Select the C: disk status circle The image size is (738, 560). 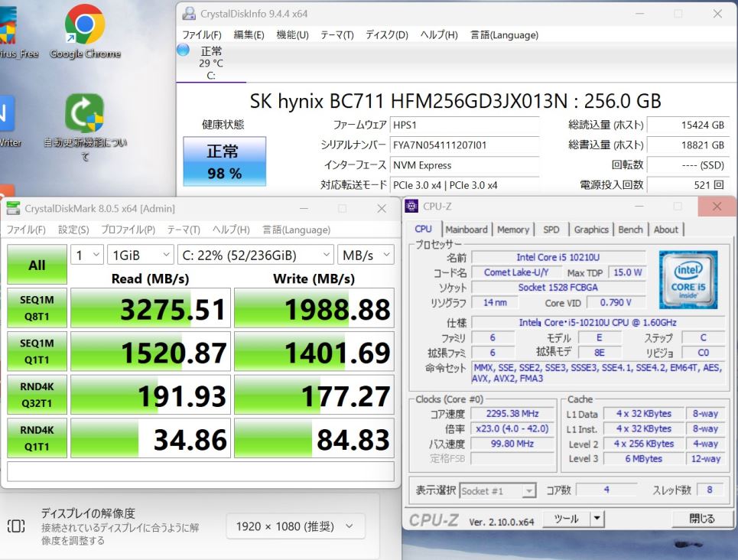click(183, 50)
